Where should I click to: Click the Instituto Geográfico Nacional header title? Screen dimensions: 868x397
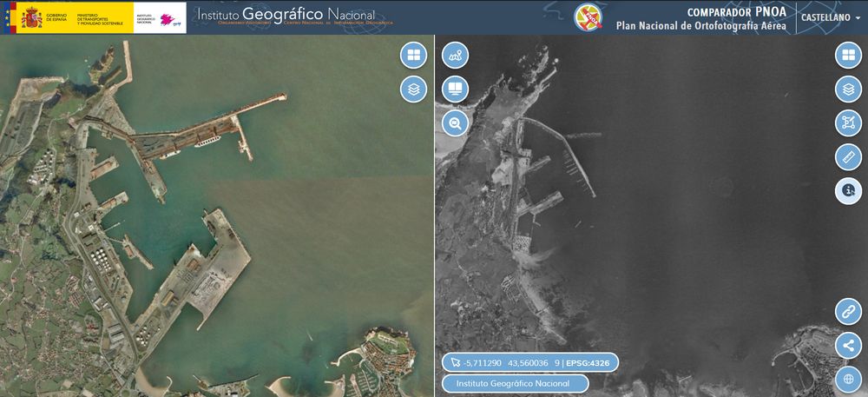click(x=286, y=14)
